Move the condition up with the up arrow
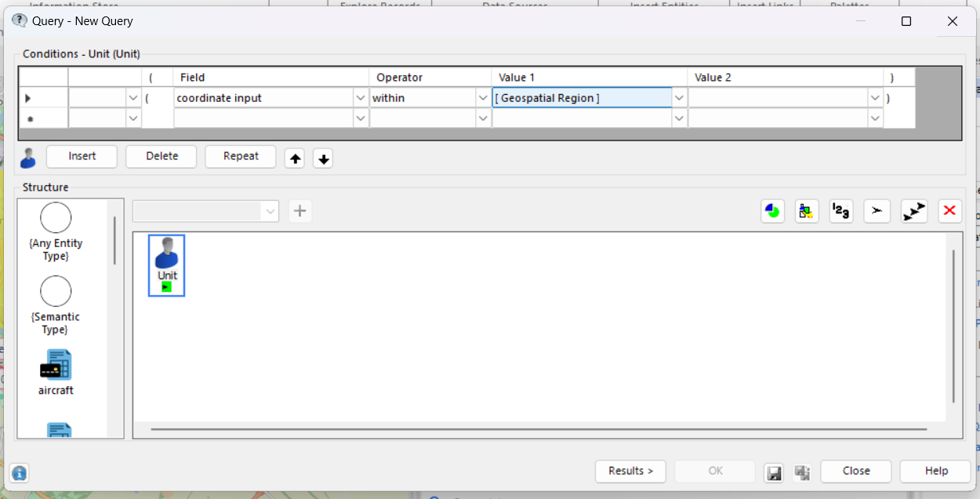This screenshot has width=980, height=499. pos(295,158)
